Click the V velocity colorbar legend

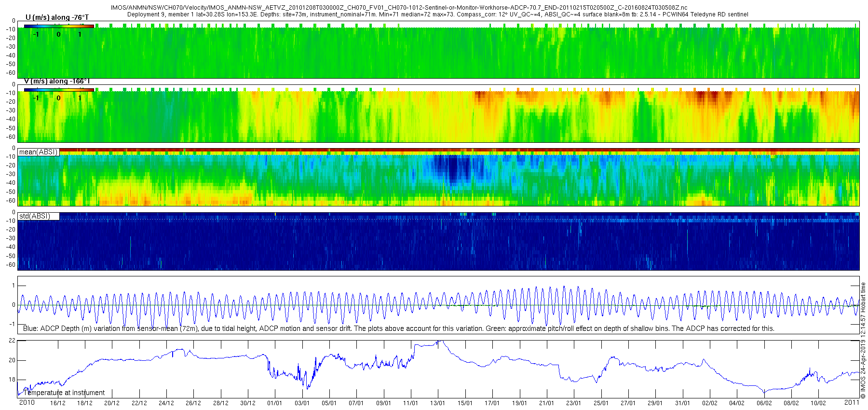(59, 90)
